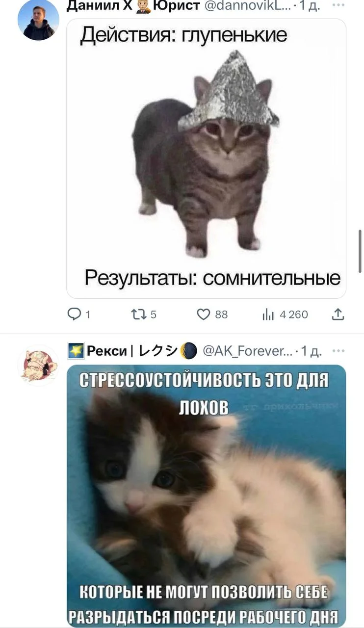
Task: Like the post with heart icon
Action: pos(203,314)
